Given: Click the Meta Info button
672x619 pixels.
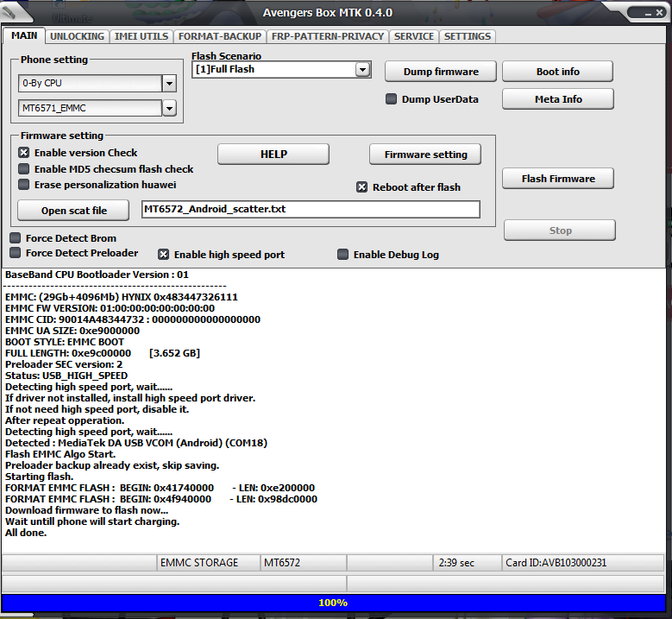Looking at the screenshot, I should (x=558, y=99).
